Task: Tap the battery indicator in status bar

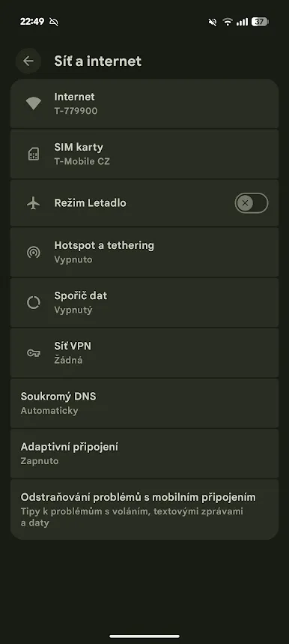Action: coord(260,22)
